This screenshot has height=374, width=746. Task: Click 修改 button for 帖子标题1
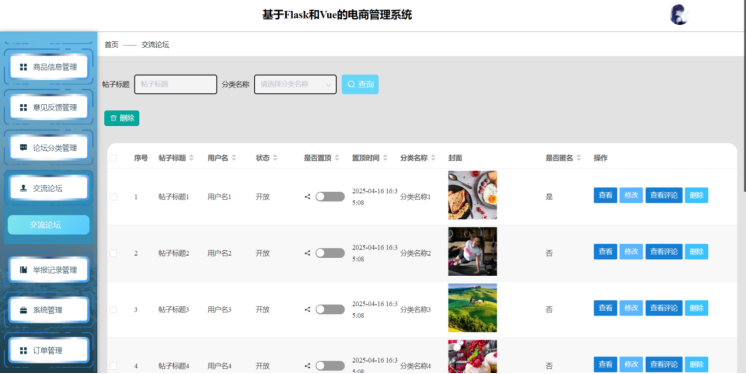pos(631,195)
